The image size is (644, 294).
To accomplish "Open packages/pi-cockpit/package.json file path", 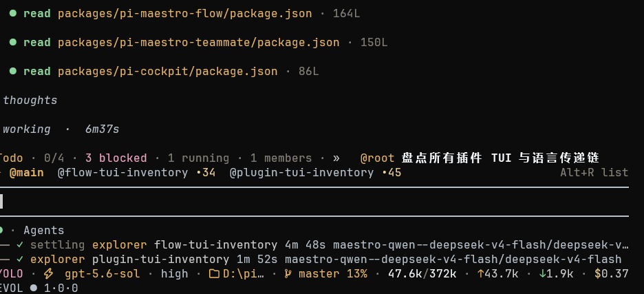I will click(x=168, y=72).
